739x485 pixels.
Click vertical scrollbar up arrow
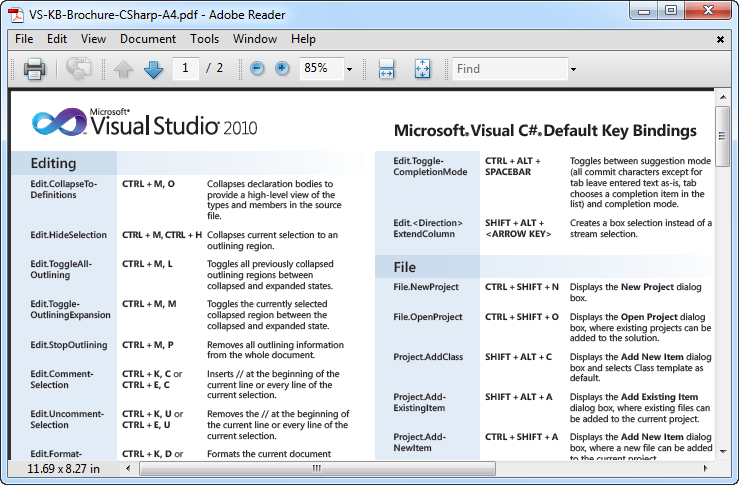coord(723,97)
